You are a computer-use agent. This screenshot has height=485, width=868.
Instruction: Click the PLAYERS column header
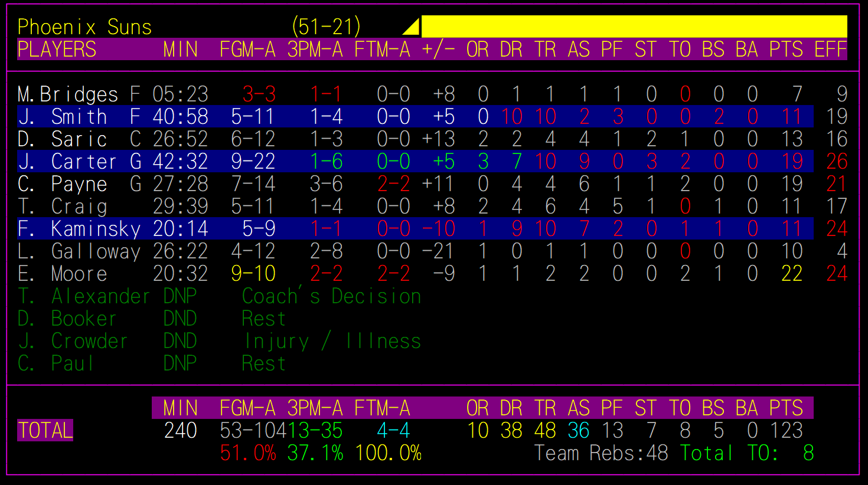pyautogui.click(x=57, y=50)
